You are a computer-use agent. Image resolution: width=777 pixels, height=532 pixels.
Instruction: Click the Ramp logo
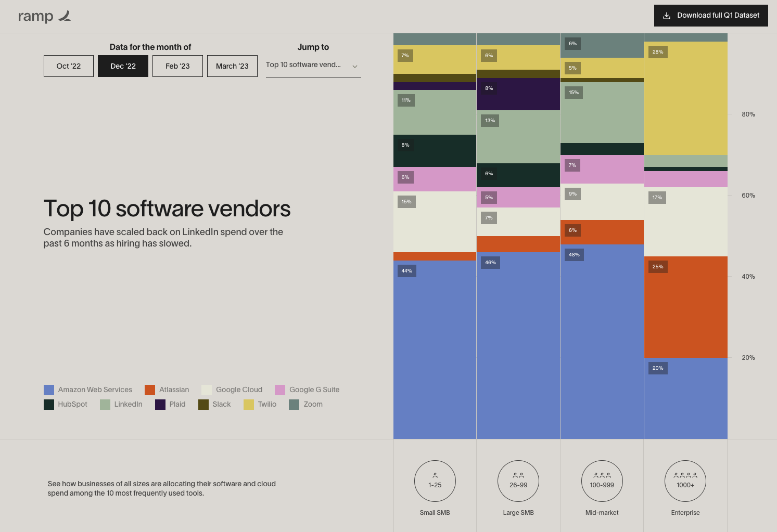point(44,16)
